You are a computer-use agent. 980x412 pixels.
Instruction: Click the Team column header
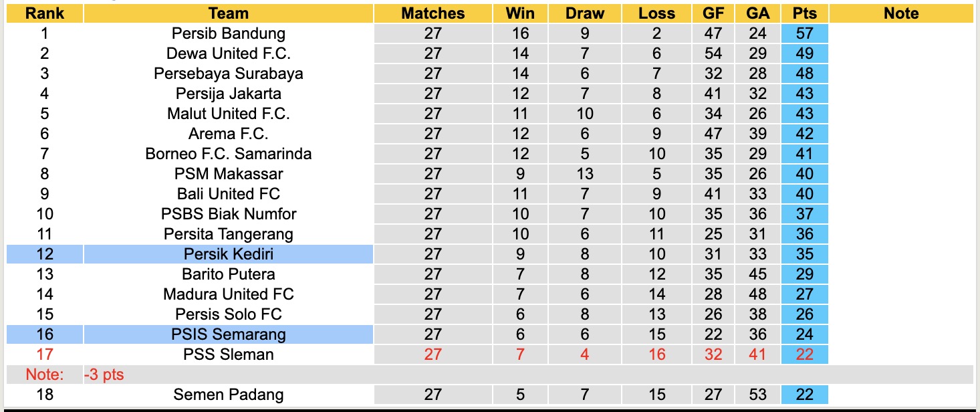click(x=228, y=13)
